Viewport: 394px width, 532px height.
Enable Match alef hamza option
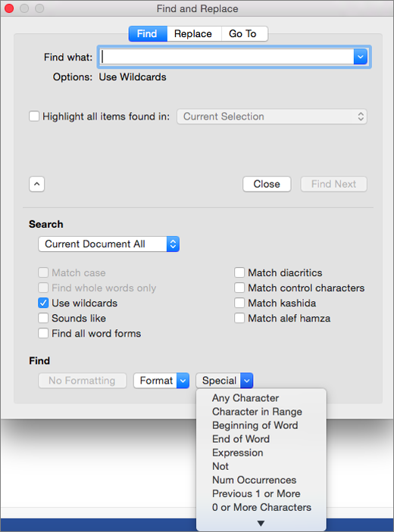(x=239, y=319)
